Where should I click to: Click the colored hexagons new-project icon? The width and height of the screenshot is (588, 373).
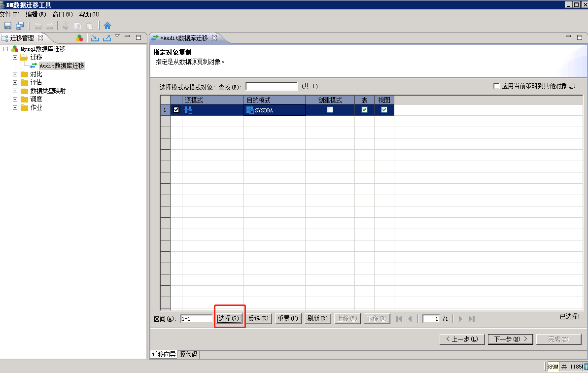(x=79, y=38)
